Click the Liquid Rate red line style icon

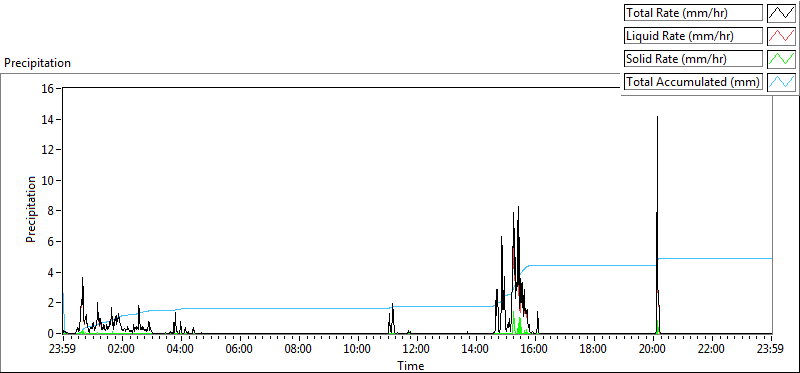click(781, 35)
